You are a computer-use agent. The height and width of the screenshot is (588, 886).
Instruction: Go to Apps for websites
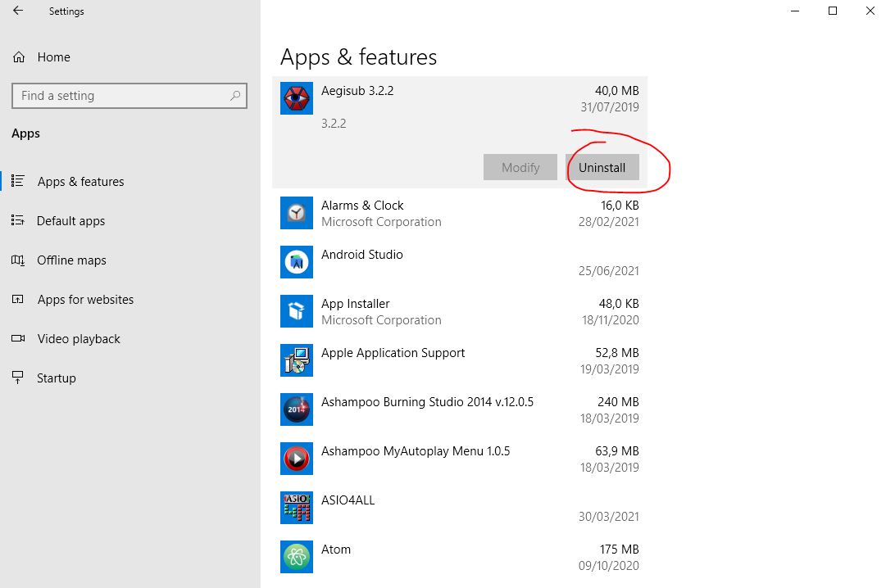pyautogui.click(x=85, y=299)
